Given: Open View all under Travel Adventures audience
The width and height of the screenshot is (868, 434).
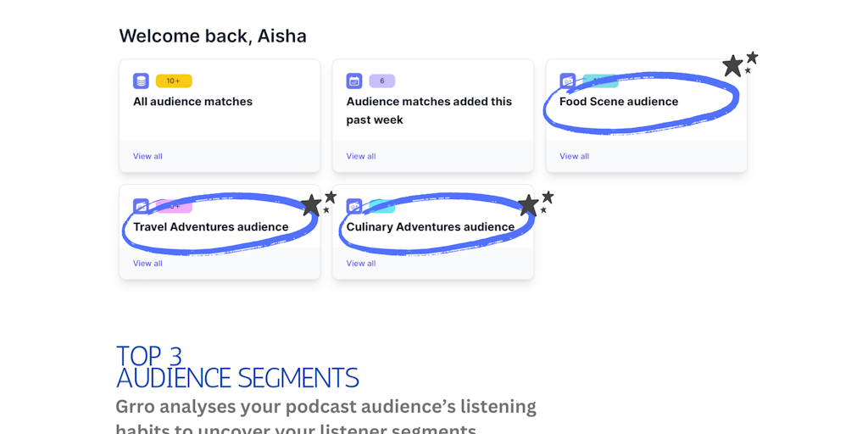Looking at the screenshot, I should point(147,264).
